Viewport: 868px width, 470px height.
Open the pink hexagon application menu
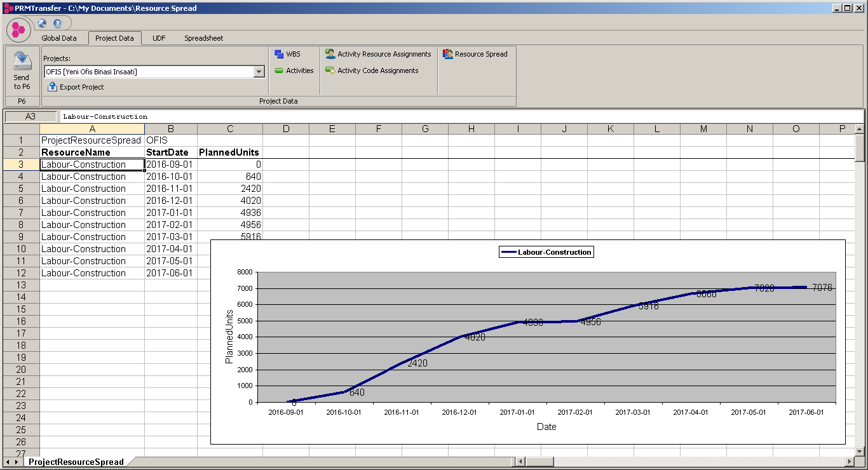(x=18, y=28)
